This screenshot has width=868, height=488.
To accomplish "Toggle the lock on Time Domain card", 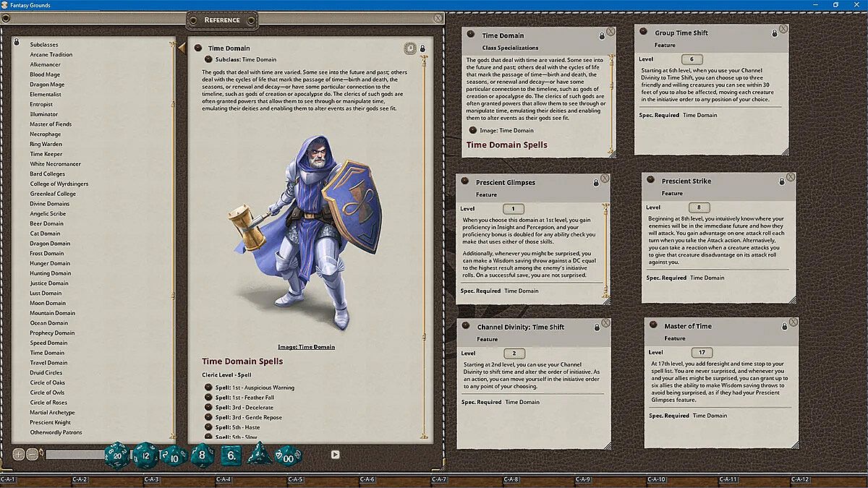I will 601,35.
